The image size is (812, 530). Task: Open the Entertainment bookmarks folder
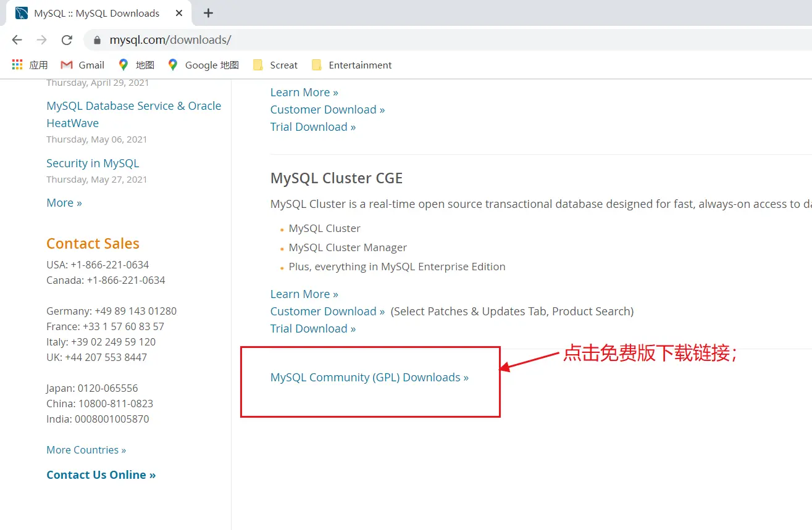tap(352, 65)
